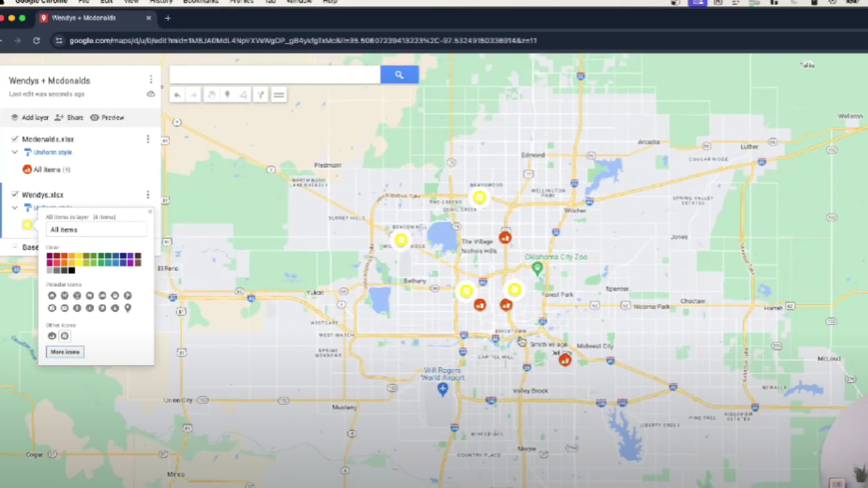
Task: Click the yellow map marker near Beacon Hill
Action: tap(401, 239)
